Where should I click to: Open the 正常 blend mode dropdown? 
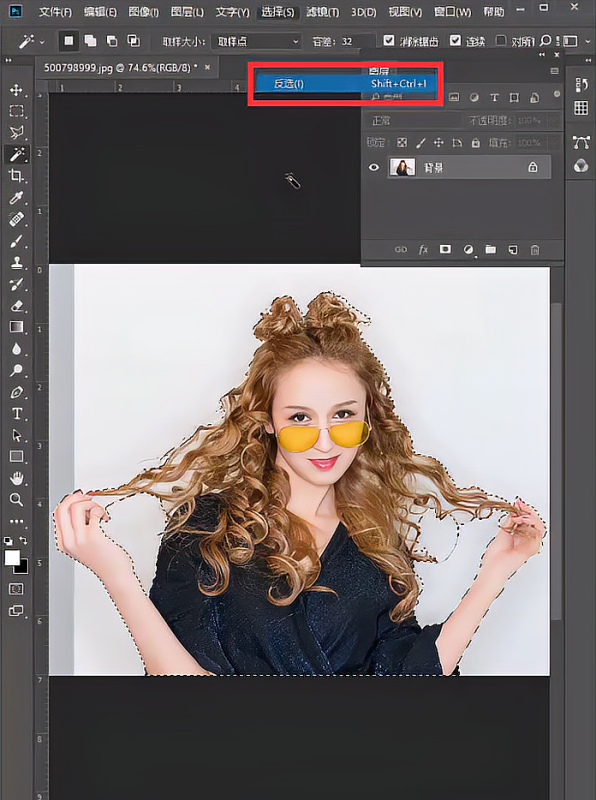(413, 120)
